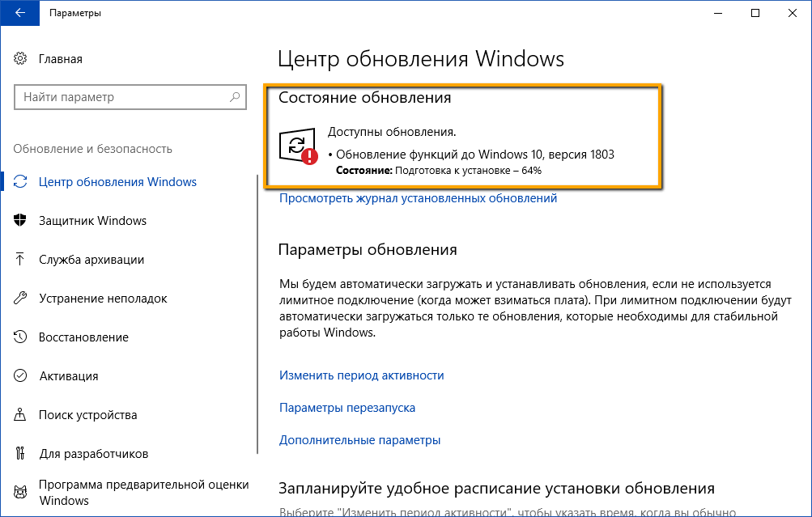Open Для разработчиков via its tools icon
The width and height of the screenshot is (812, 517).
(x=21, y=454)
